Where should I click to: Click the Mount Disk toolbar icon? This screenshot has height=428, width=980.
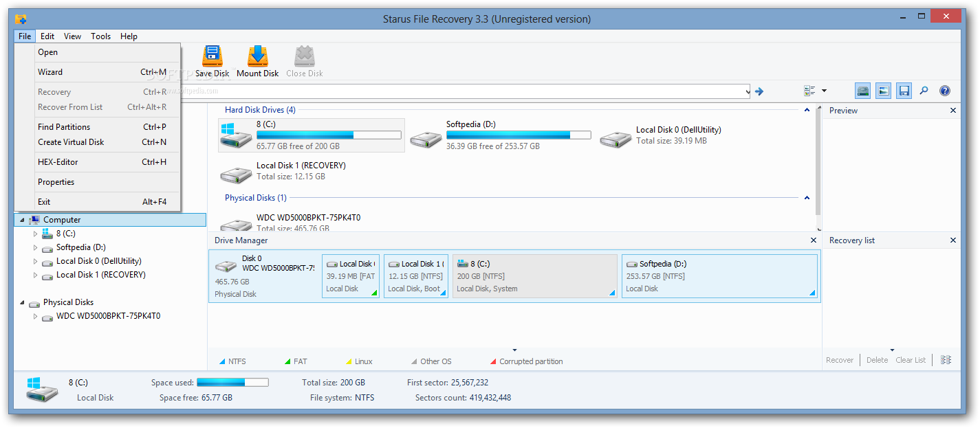point(258,56)
